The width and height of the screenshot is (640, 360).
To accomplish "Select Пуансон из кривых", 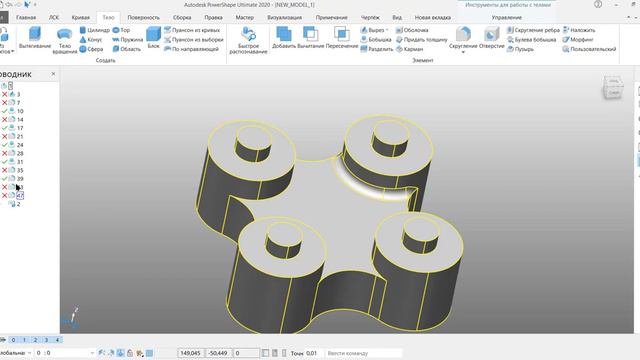I will [x=192, y=30].
